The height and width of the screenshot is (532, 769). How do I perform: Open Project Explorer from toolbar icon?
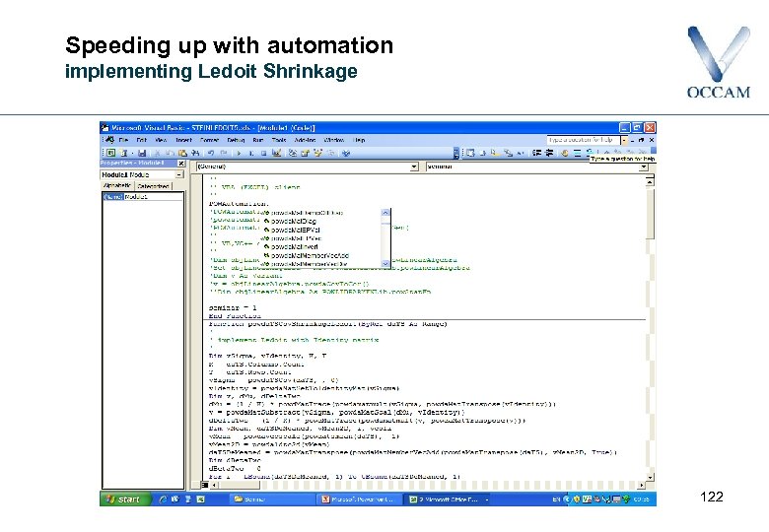[x=293, y=153]
